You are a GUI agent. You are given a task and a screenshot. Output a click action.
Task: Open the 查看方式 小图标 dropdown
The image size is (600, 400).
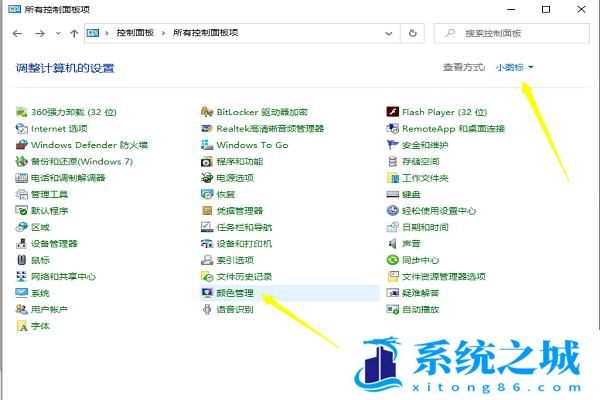(514, 67)
